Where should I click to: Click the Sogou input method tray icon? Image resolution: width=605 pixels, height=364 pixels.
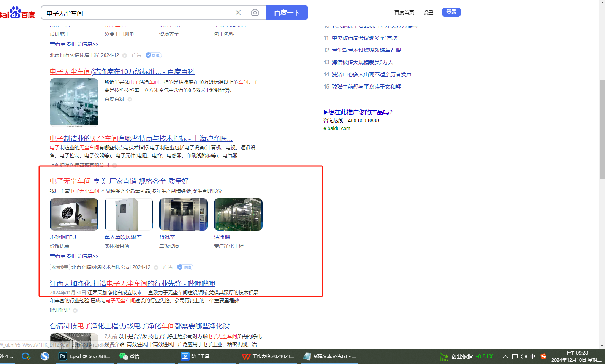pyautogui.click(x=543, y=356)
